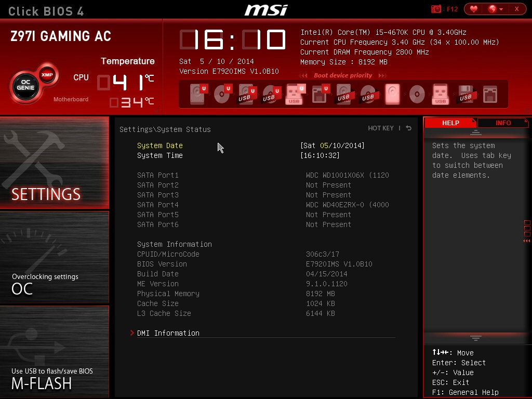Click the CPU temperature reading
The height and width of the screenshot is (399, 532).
pyautogui.click(x=126, y=82)
